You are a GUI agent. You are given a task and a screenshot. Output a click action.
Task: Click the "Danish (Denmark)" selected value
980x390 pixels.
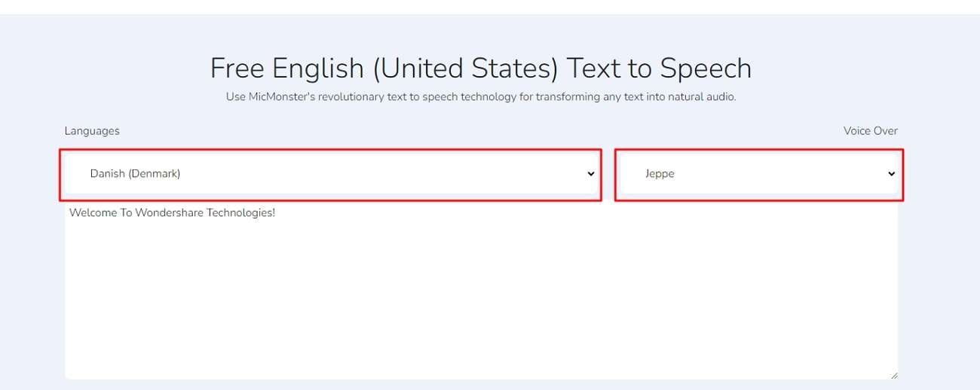135,174
